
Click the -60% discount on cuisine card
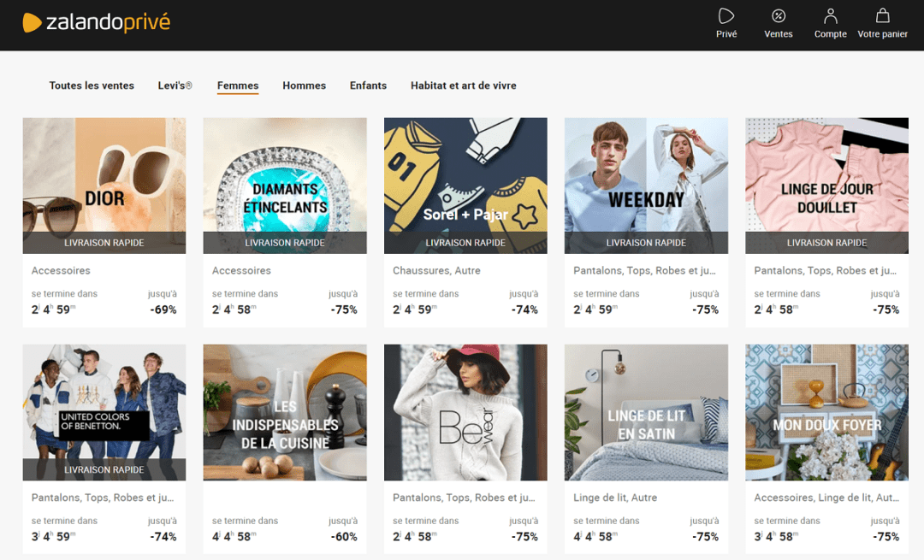click(x=344, y=537)
